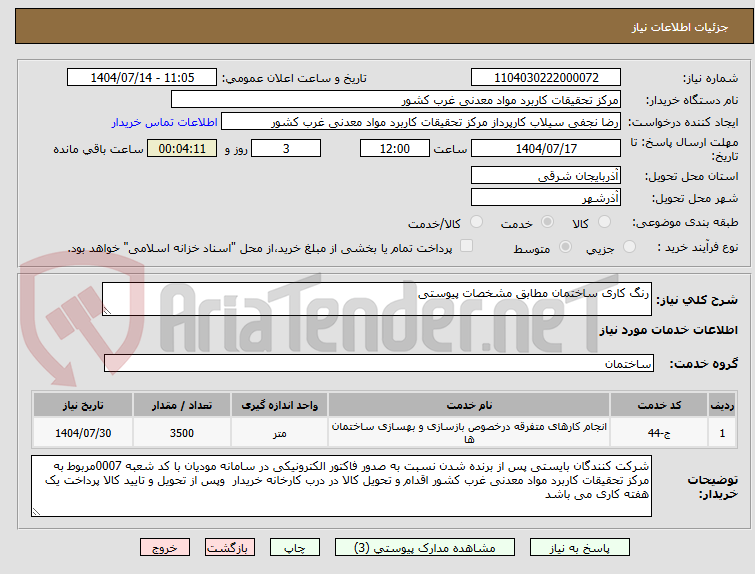Click row number cell 1
The height and width of the screenshot is (574, 755).
point(722,433)
